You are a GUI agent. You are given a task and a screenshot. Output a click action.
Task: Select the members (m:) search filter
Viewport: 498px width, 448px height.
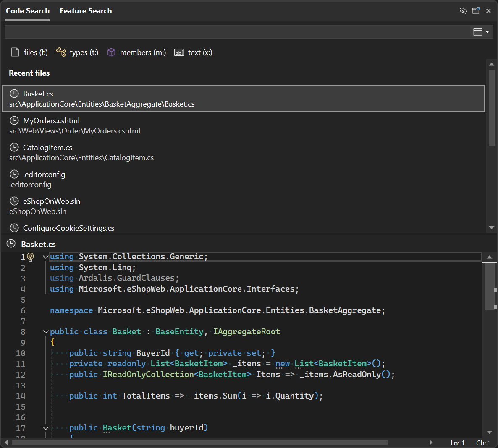click(x=136, y=52)
